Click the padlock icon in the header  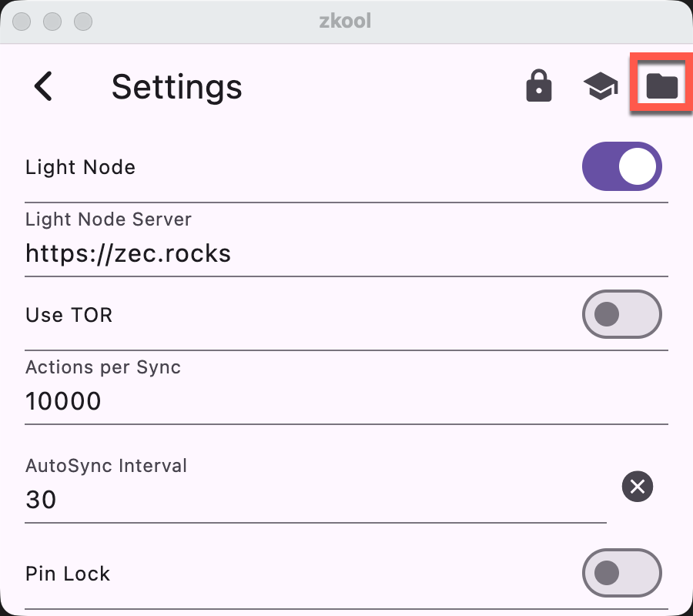[539, 86]
